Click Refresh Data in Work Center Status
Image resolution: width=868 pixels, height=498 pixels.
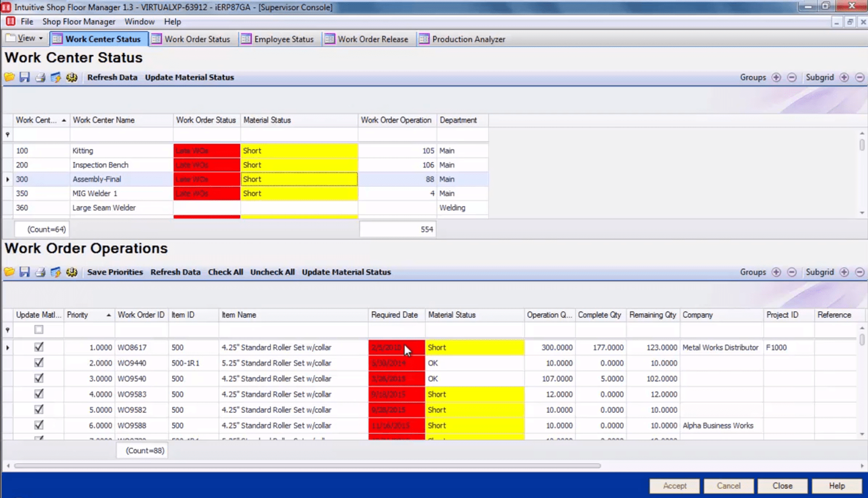(x=112, y=77)
